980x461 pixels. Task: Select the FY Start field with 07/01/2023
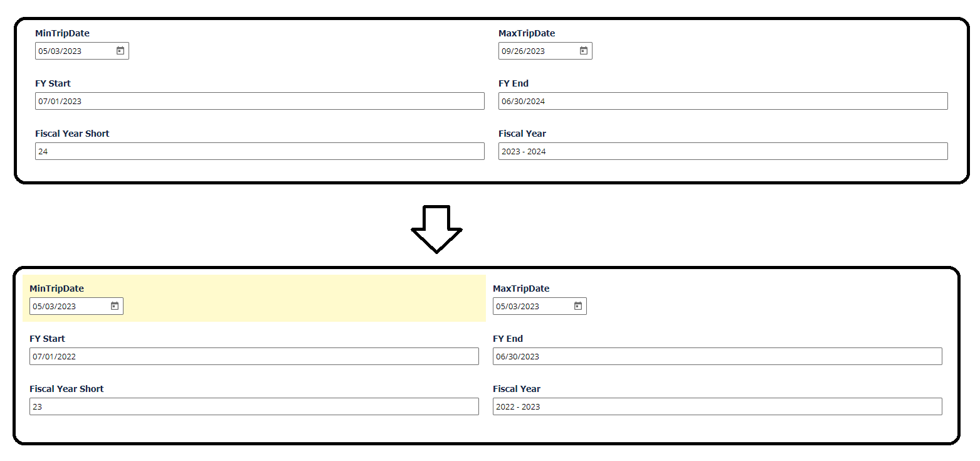tap(260, 101)
